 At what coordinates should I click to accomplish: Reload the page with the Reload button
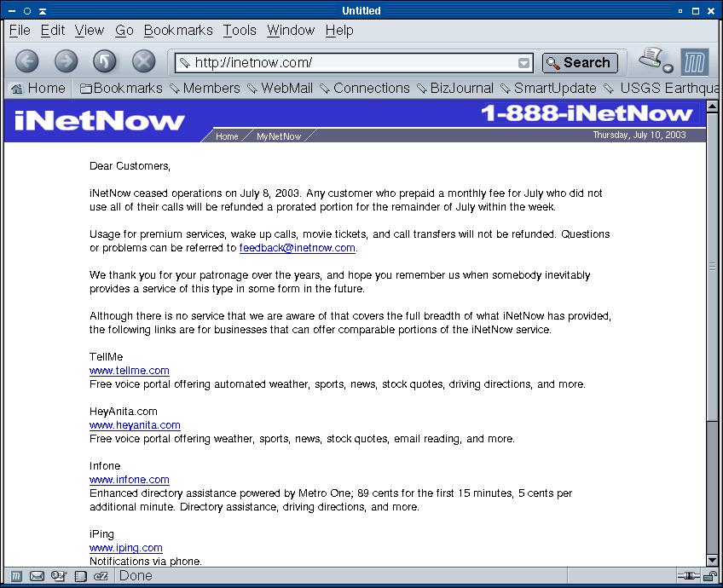click(105, 61)
